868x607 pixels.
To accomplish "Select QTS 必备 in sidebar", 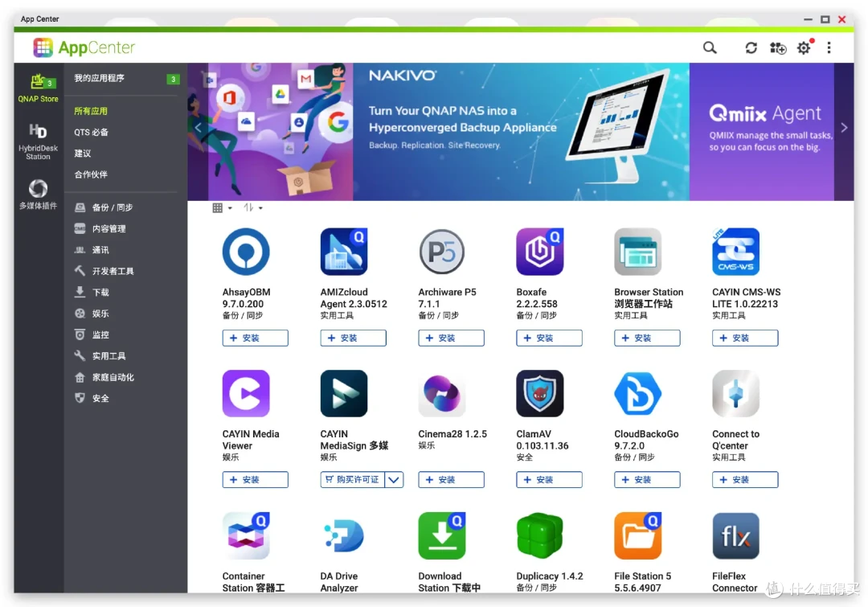I will point(92,133).
